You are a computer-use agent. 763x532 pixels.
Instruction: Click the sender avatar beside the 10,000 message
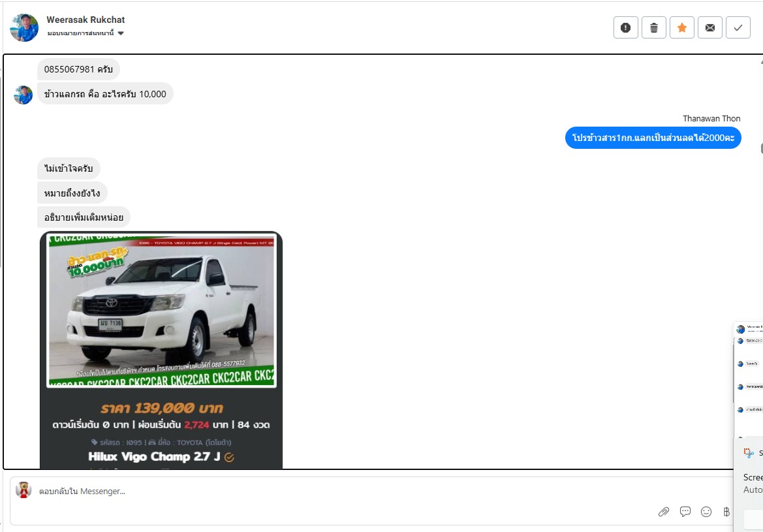click(23, 95)
